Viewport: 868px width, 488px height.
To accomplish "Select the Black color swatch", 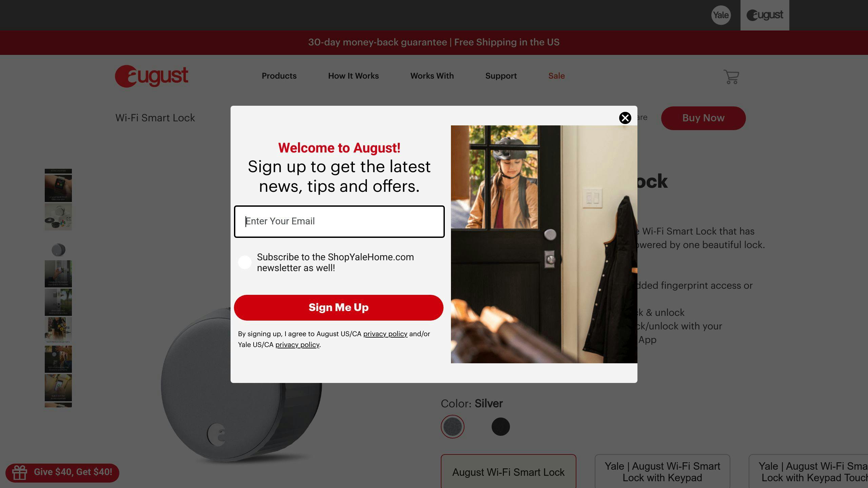I will tap(500, 427).
